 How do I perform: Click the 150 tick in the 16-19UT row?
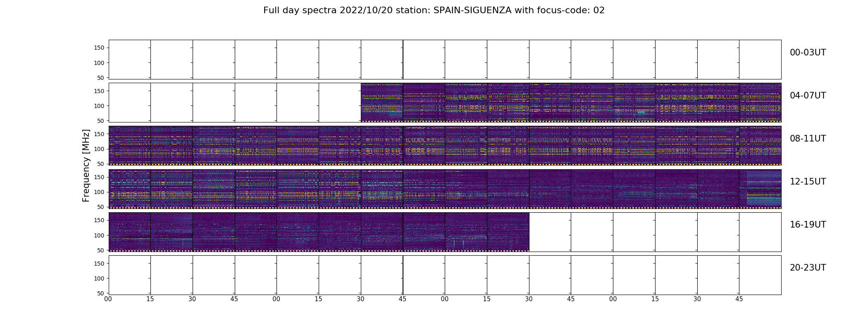click(x=100, y=220)
